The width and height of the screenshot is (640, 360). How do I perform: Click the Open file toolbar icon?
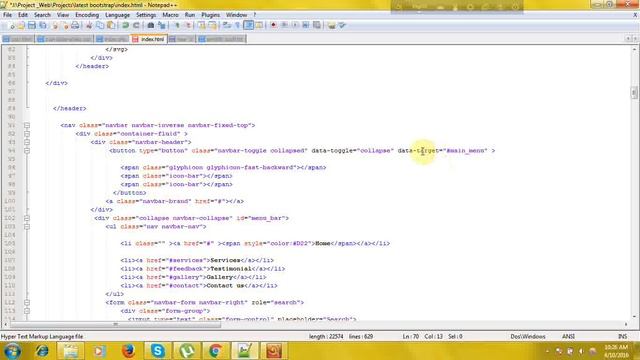click(x=21, y=25)
